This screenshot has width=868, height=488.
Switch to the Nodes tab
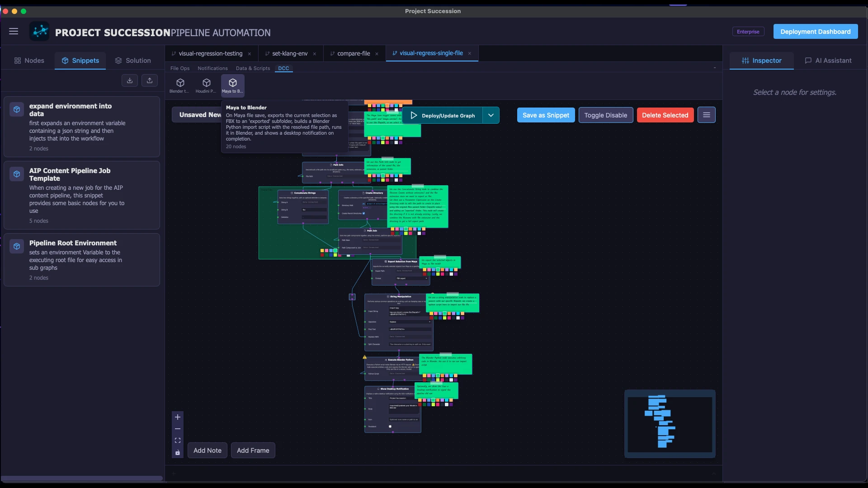29,61
